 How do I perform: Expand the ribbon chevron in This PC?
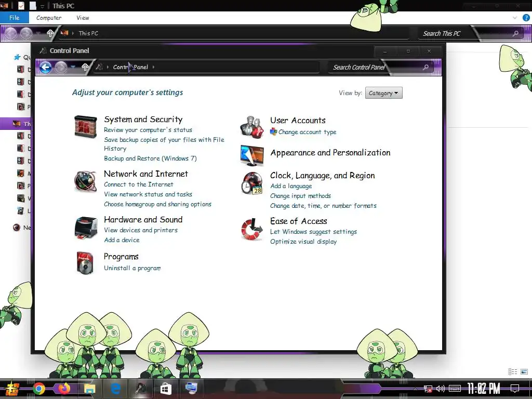coord(515,18)
